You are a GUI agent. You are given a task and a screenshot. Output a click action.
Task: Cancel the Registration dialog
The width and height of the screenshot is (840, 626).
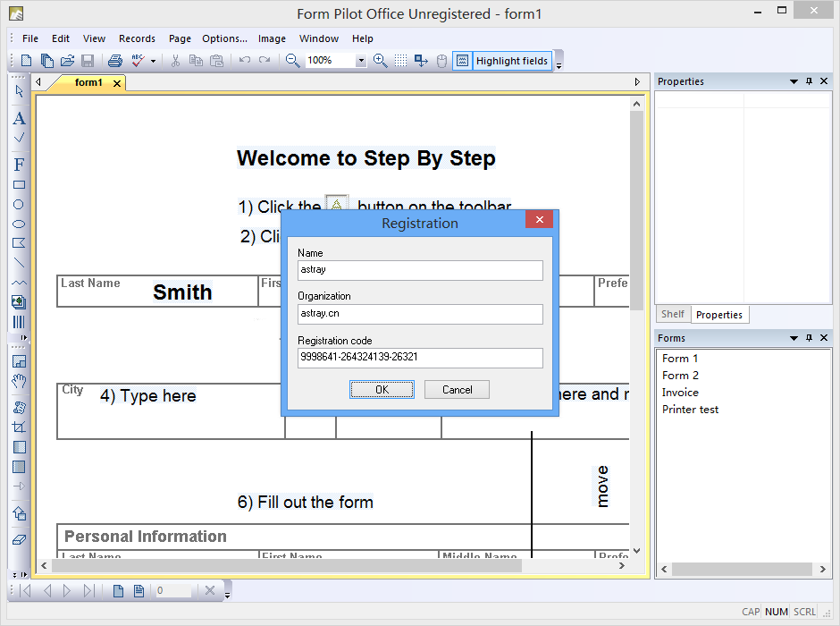click(x=457, y=390)
